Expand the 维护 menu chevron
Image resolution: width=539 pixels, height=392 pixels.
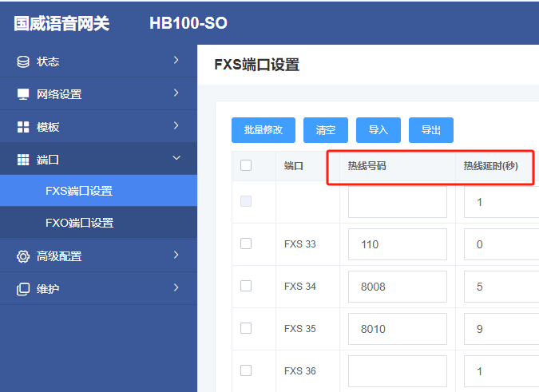click(176, 287)
